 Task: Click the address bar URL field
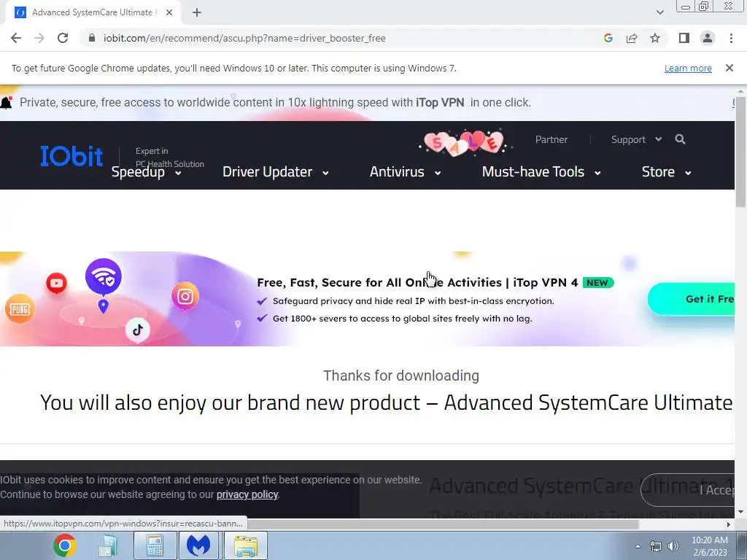click(x=244, y=38)
